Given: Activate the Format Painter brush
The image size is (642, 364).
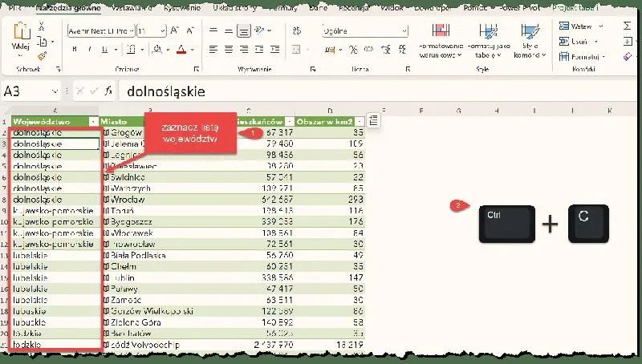Looking at the screenshot, I should point(42,56).
